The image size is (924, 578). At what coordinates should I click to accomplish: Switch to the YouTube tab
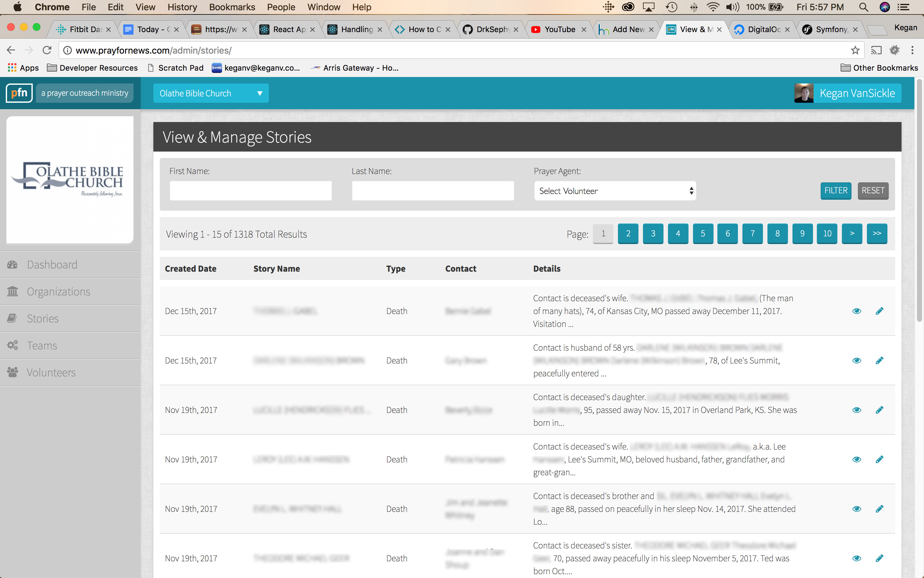559,30
